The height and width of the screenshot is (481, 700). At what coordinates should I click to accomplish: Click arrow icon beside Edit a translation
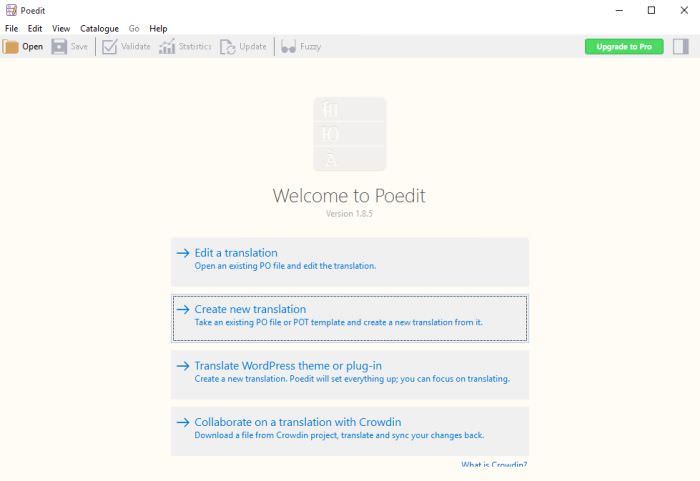pos(183,253)
